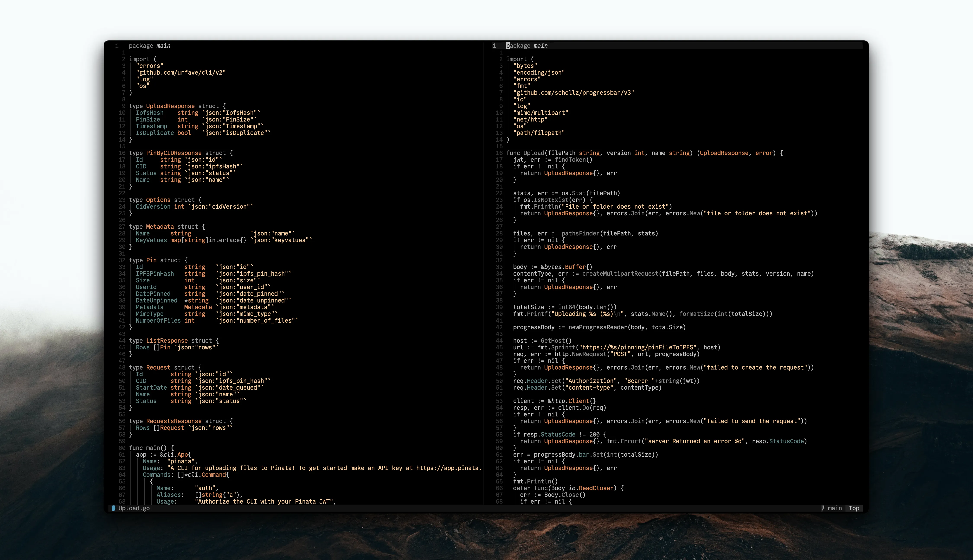Click the IsDuplicate bool field line
This screenshot has height=560, width=973.
pos(203,133)
